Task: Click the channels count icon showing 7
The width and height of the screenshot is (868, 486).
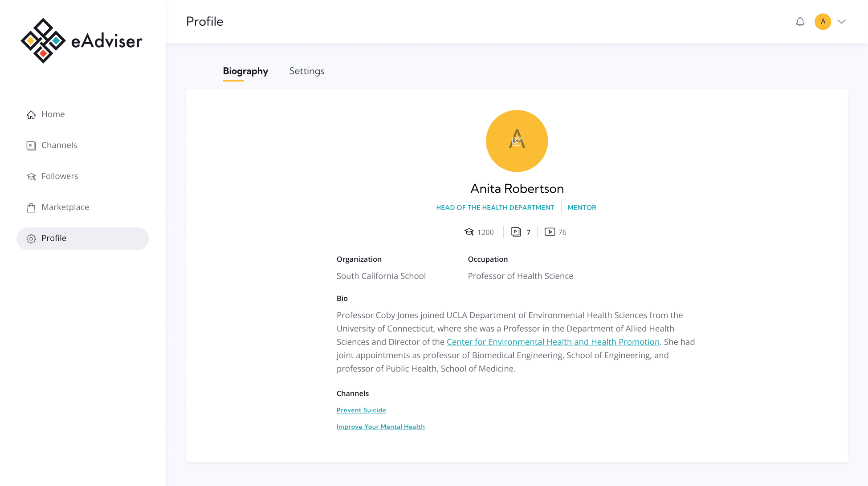Action: (x=516, y=232)
